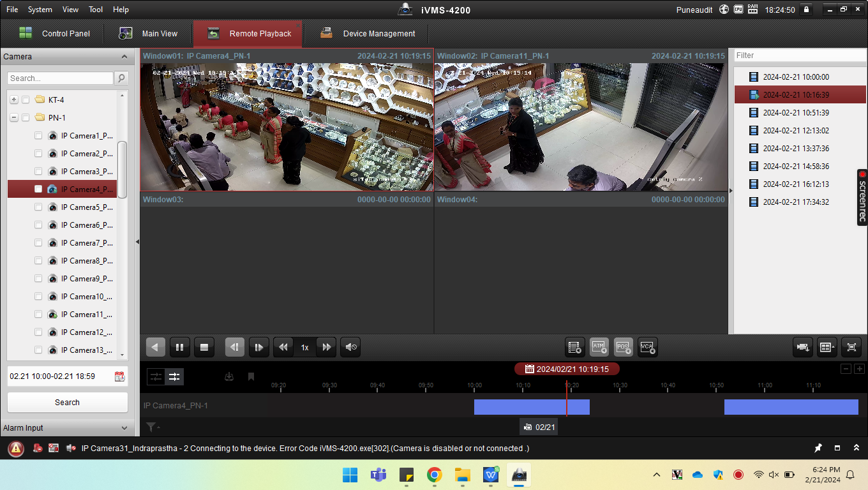Stop the playback
868x490 pixels.
[204, 347]
